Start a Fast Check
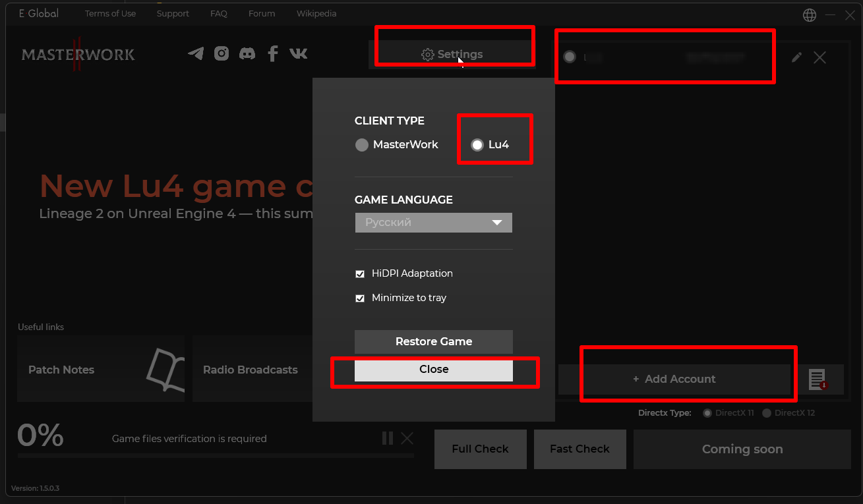Screen dimensions: 863x504 [580, 449]
